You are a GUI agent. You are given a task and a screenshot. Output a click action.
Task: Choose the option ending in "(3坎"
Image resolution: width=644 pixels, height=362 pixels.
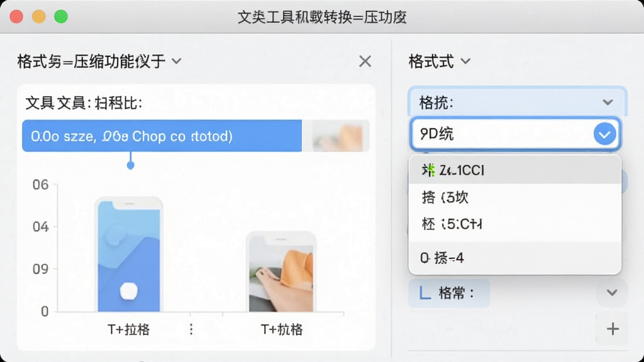click(x=515, y=197)
